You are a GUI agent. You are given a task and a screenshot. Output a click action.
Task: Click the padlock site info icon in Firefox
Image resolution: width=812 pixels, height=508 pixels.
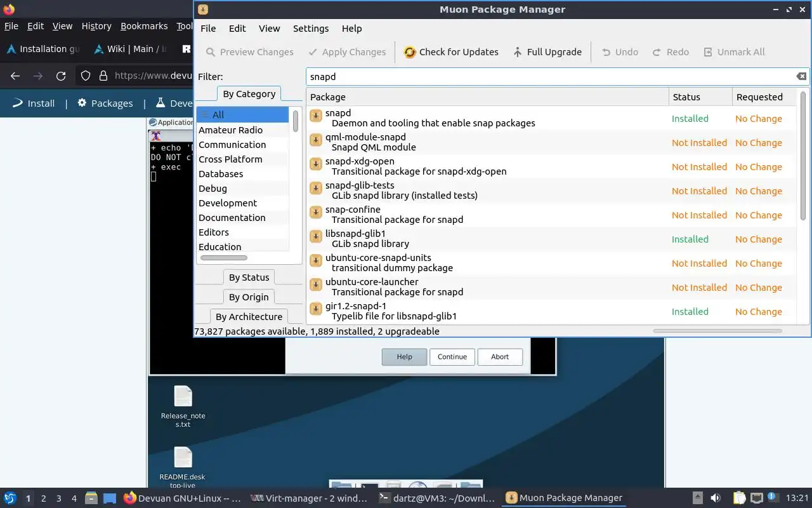point(103,76)
